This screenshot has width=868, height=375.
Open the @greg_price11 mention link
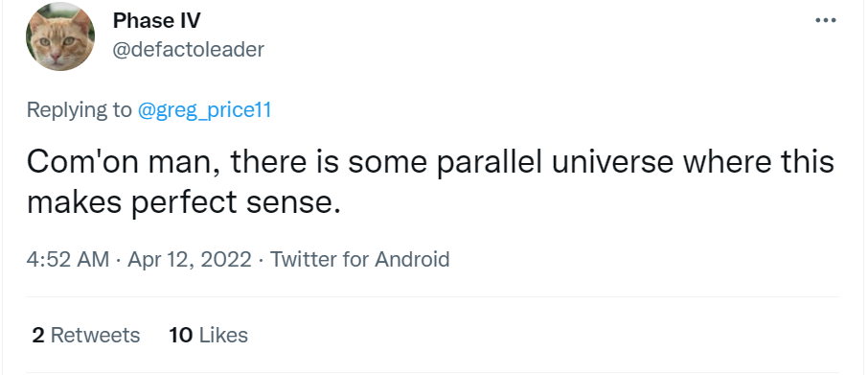pos(204,110)
